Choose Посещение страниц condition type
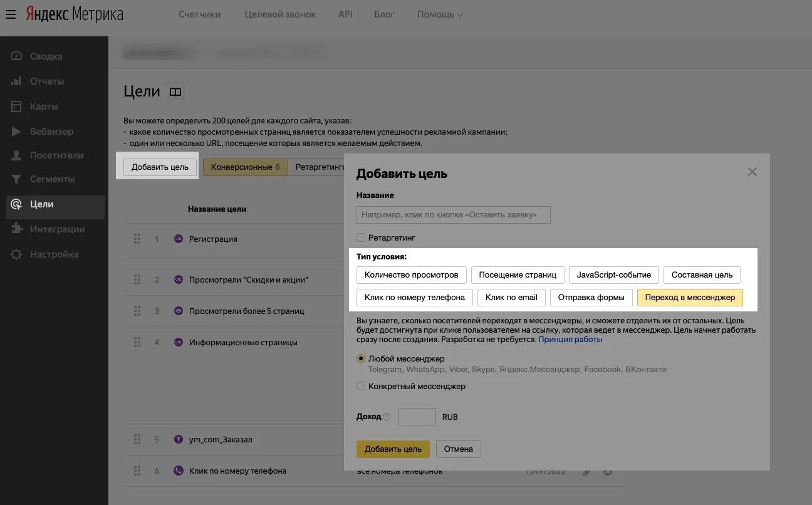 point(518,275)
